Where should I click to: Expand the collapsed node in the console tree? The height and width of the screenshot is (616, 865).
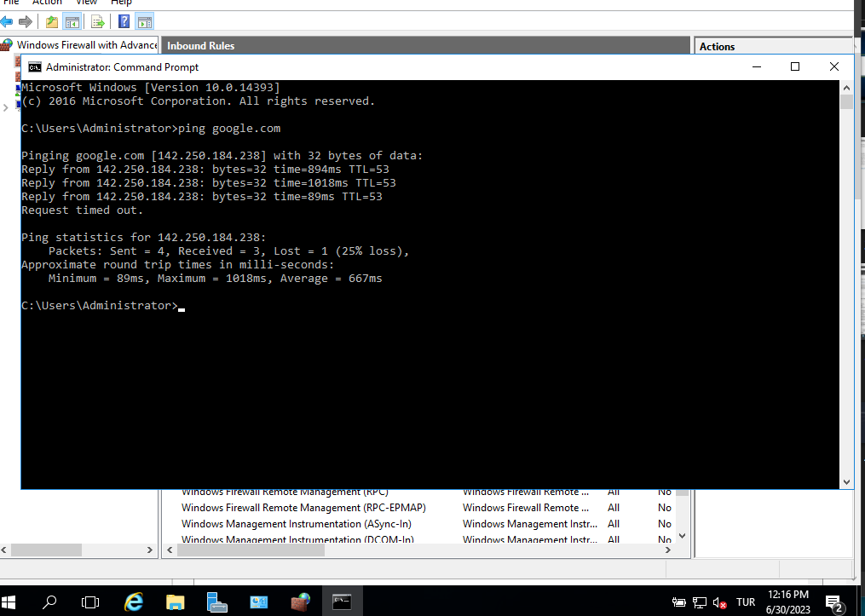[6, 107]
